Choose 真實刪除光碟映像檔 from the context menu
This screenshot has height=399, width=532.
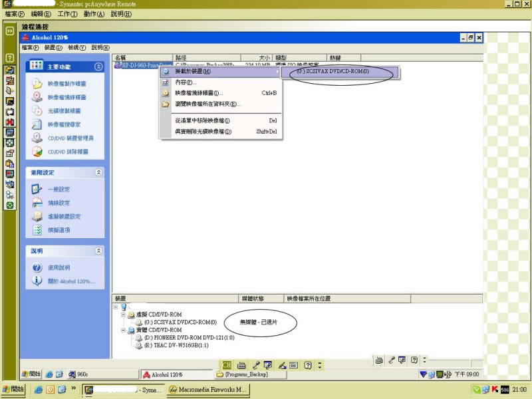(x=220, y=132)
